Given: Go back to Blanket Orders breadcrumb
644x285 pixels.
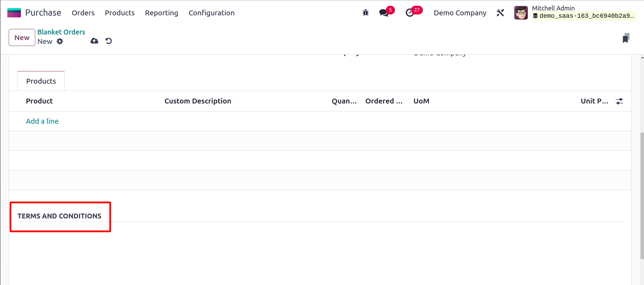Looking at the screenshot, I should click(x=61, y=32).
